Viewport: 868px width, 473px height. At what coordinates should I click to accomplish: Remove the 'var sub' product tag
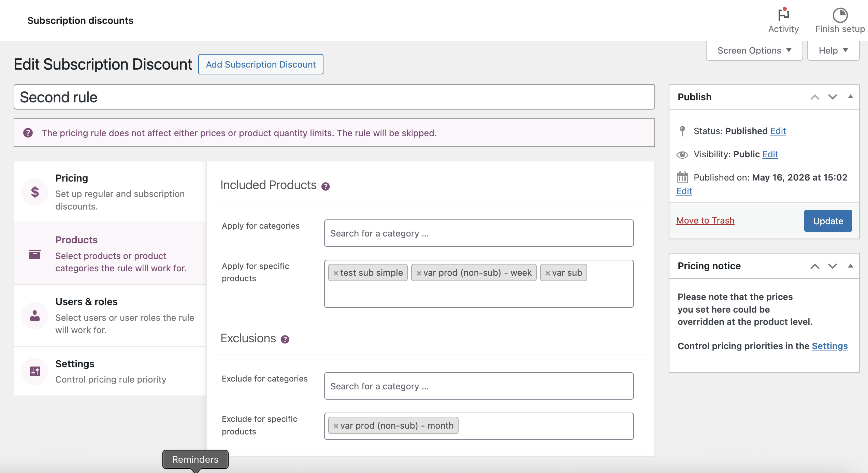pos(548,273)
